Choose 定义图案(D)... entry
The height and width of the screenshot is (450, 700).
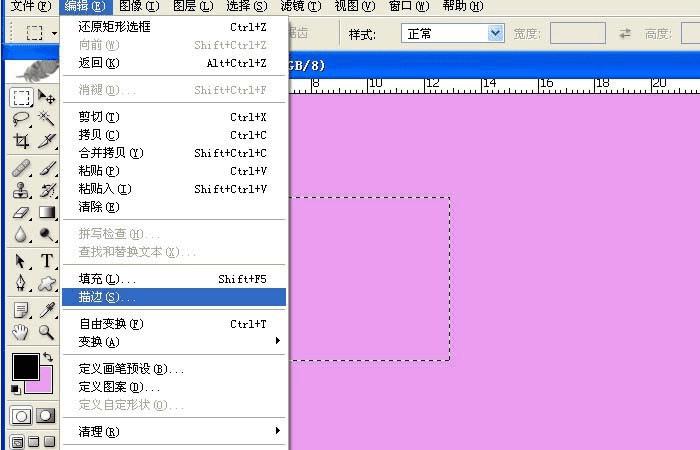(174, 387)
